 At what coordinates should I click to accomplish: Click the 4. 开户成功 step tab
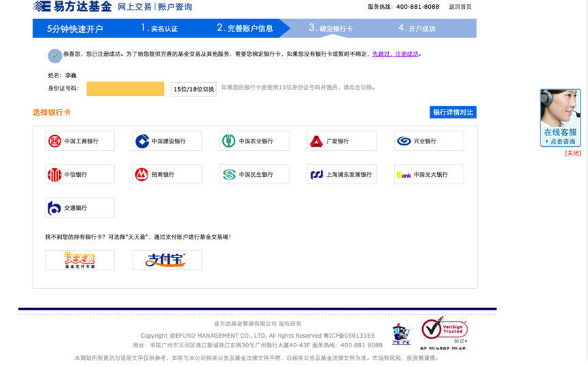[417, 28]
